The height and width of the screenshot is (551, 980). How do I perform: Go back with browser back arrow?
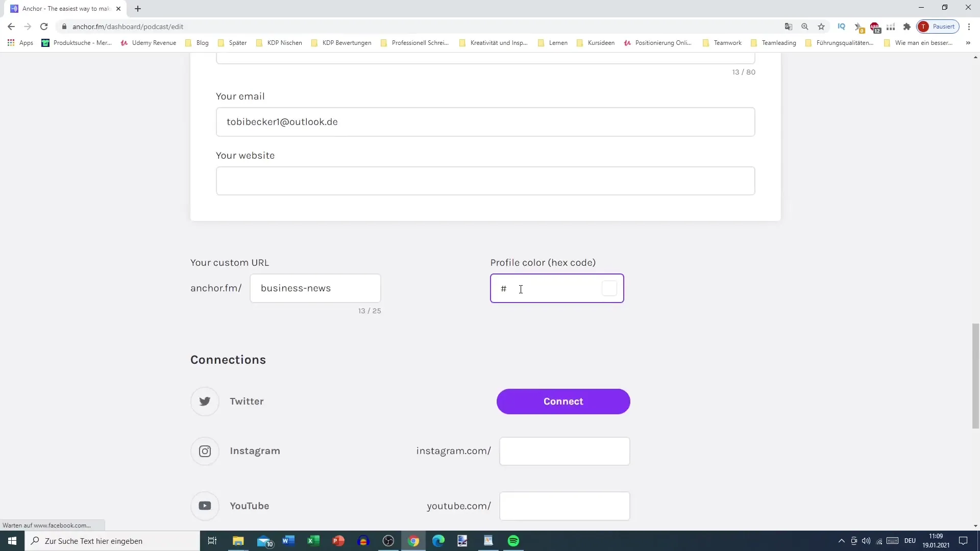point(11,27)
